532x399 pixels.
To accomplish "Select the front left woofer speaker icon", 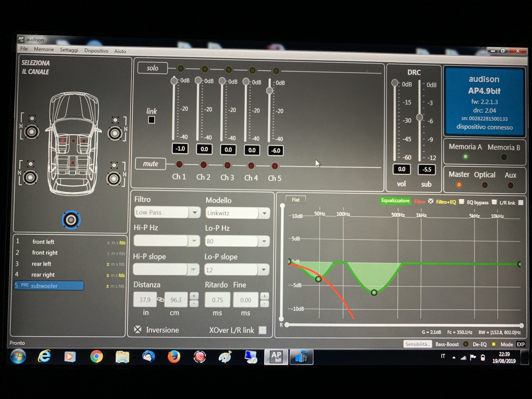I will click(x=32, y=132).
